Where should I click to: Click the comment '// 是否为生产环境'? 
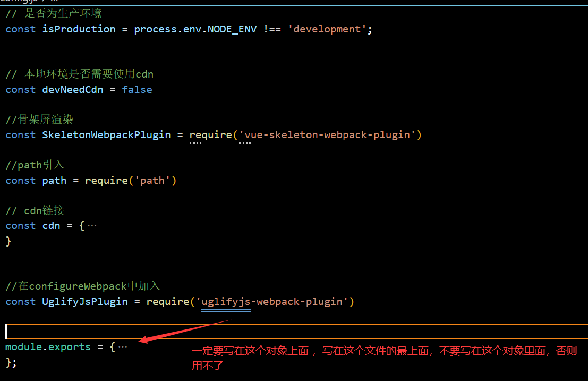54,13
